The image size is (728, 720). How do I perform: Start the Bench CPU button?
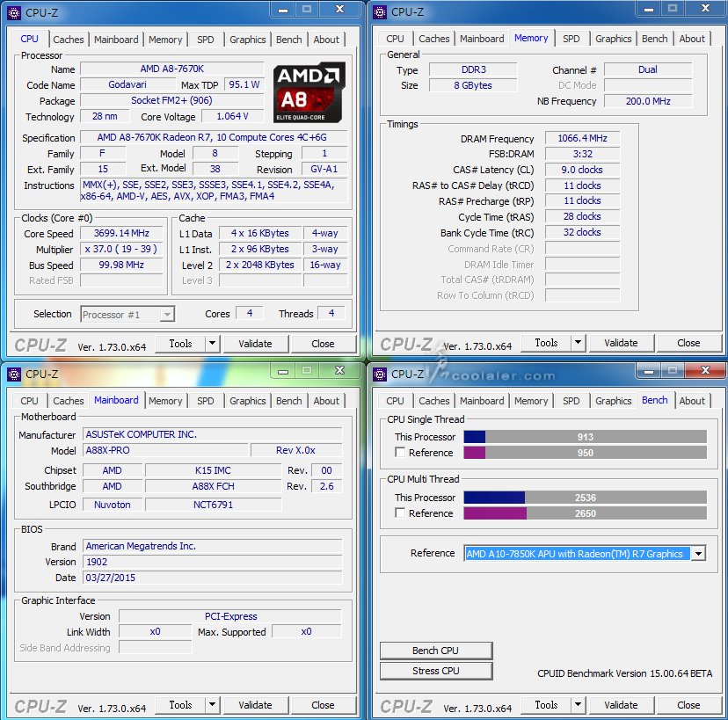coord(435,651)
